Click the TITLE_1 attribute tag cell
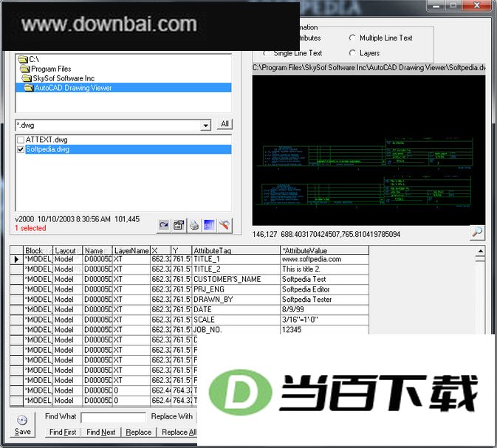The image size is (497, 448). (x=236, y=259)
